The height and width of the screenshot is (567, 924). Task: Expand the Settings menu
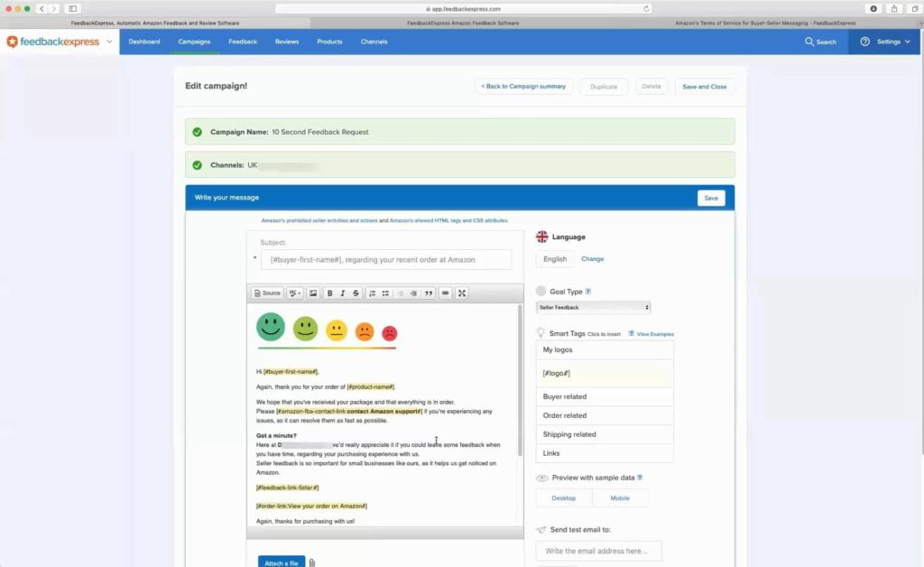point(893,42)
